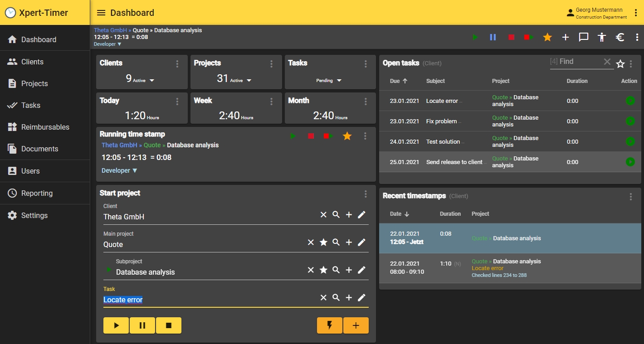Expand the Projects Active dropdown
The height and width of the screenshot is (344, 644).
(x=249, y=81)
